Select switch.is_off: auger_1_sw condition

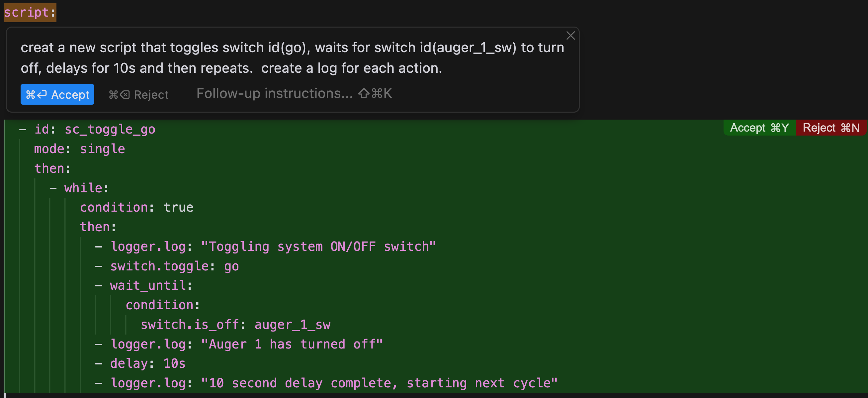[x=235, y=324]
